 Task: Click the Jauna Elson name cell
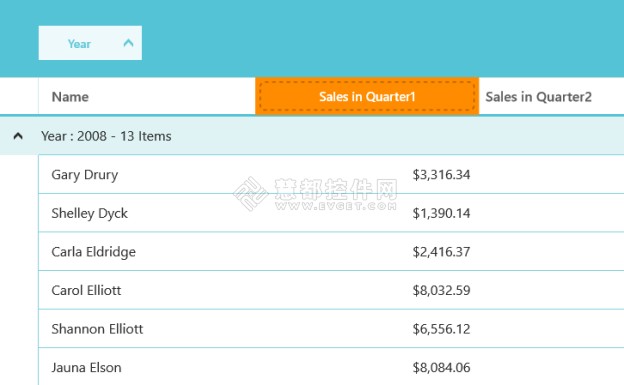pyautogui.click(x=147, y=367)
